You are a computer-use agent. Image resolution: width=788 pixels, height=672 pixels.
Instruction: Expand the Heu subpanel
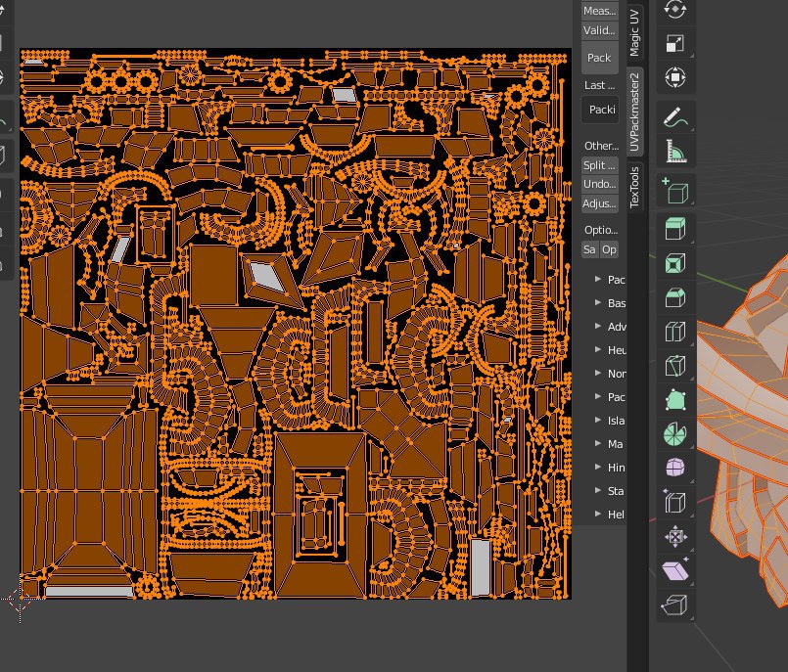click(598, 349)
